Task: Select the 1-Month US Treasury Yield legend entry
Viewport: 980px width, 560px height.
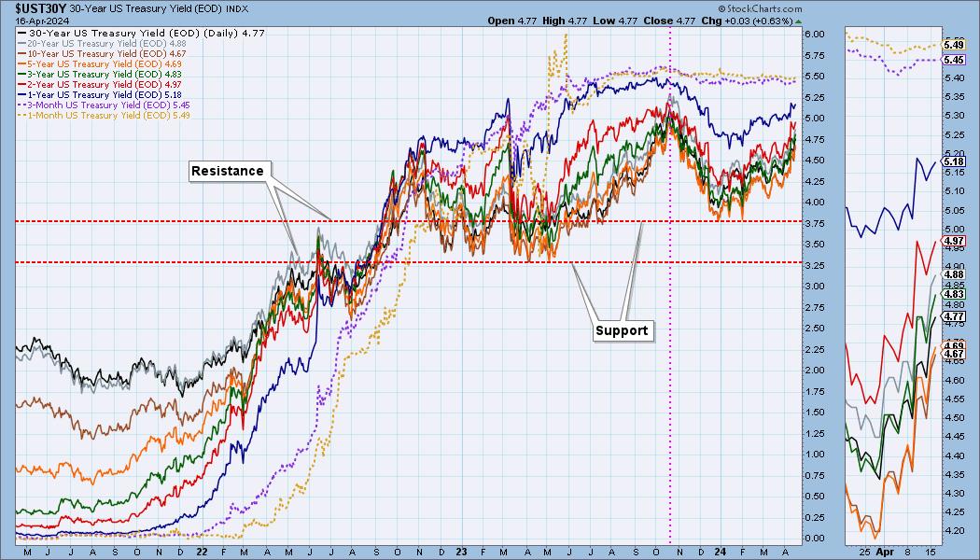Action: [105, 115]
